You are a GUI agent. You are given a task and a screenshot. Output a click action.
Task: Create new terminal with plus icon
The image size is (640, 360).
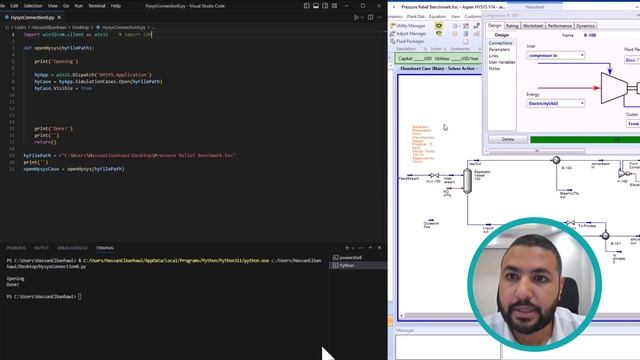(x=347, y=248)
